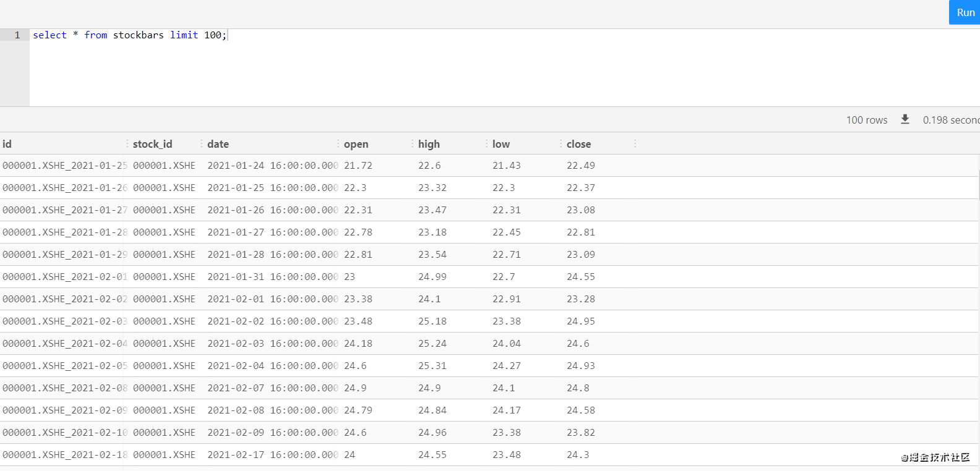The width and height of the screenshot is (980, 471).
Task: Select stock_id cell in 2021-01-25 id row
Action: [164, 166]
